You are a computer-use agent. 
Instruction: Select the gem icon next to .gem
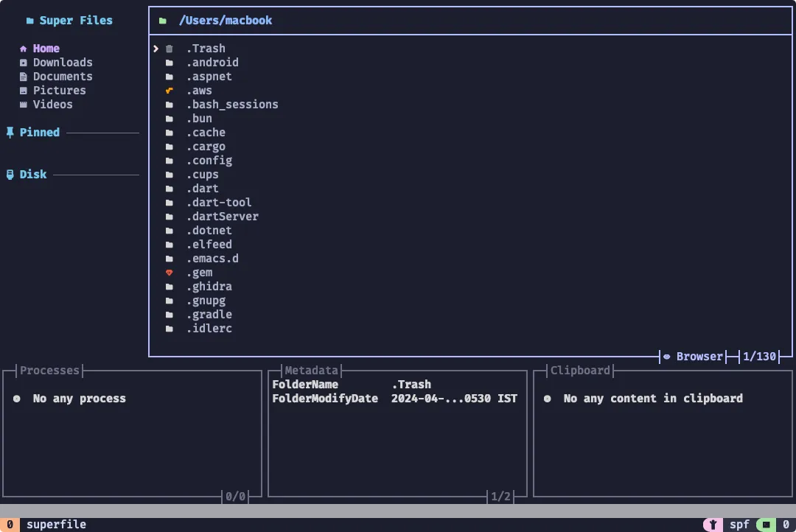[170, 272]
